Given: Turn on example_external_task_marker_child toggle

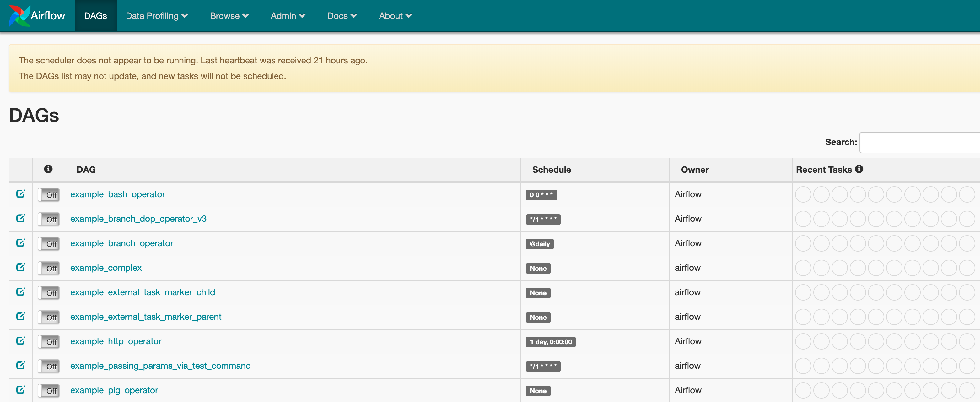Looking at the screenshot, I should [x=49, y=293].
